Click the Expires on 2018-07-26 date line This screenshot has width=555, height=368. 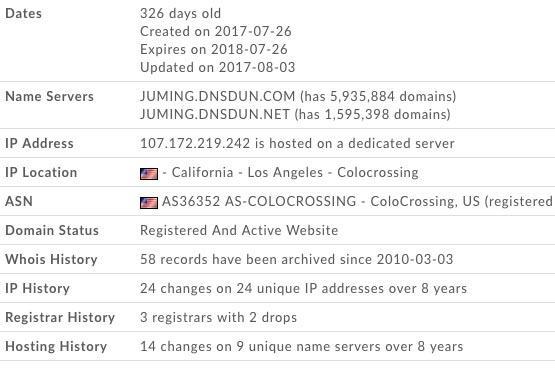click(214, 50)
